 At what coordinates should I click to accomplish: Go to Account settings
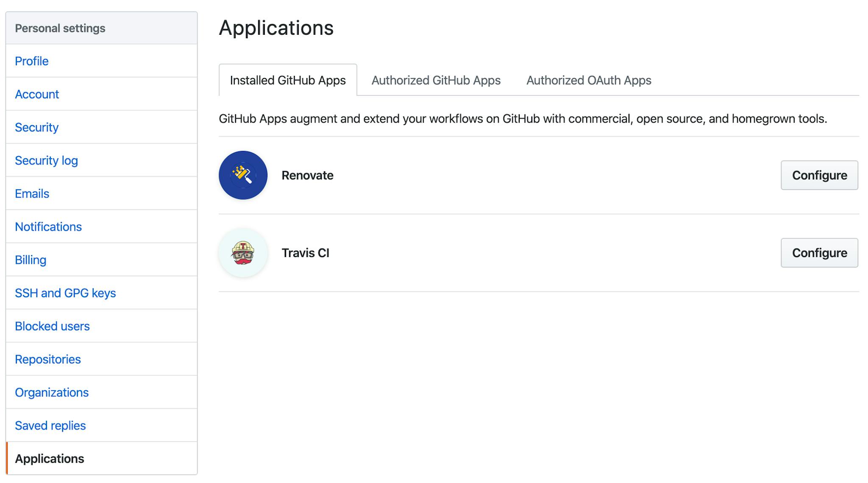pyautogui.click(x=37, y=94)
